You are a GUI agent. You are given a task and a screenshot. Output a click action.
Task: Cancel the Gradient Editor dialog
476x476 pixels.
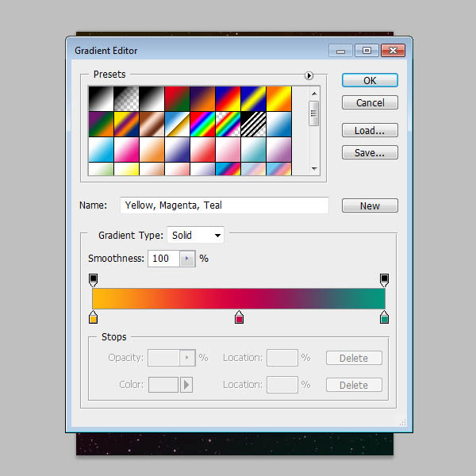point(370,102)
